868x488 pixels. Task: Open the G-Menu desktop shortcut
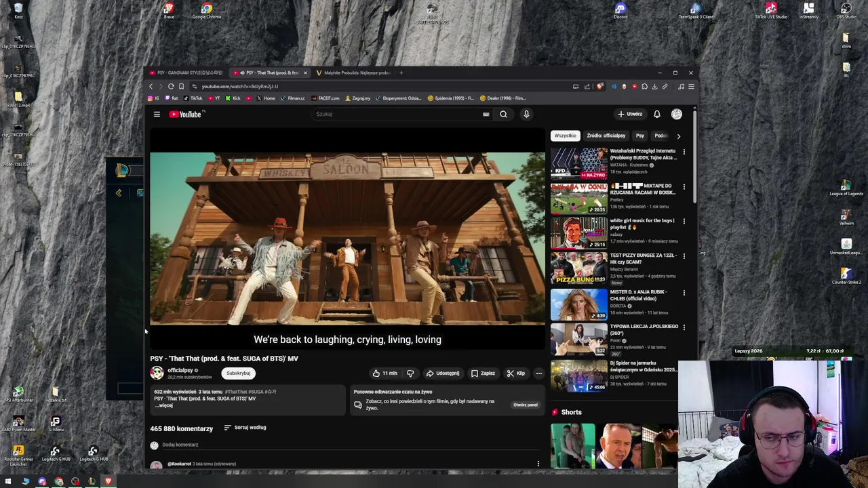[56, 424]
